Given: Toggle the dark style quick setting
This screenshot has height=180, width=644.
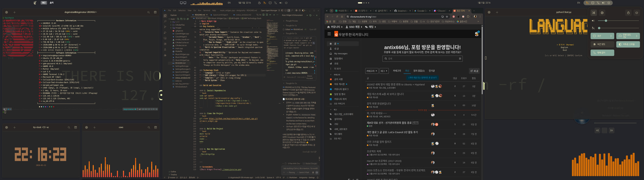Looking at the screenshot, I should tap(629, 44).
